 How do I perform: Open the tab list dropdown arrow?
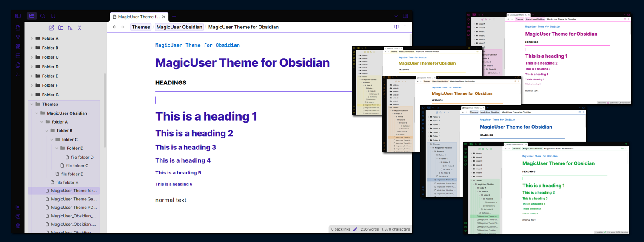click(x=396, y=16)
